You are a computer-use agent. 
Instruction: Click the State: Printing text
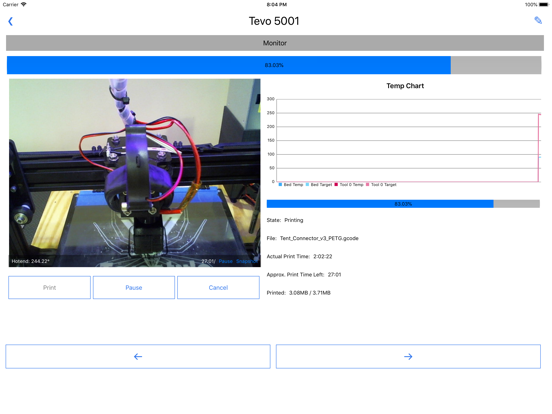click(x=285, y=220)
